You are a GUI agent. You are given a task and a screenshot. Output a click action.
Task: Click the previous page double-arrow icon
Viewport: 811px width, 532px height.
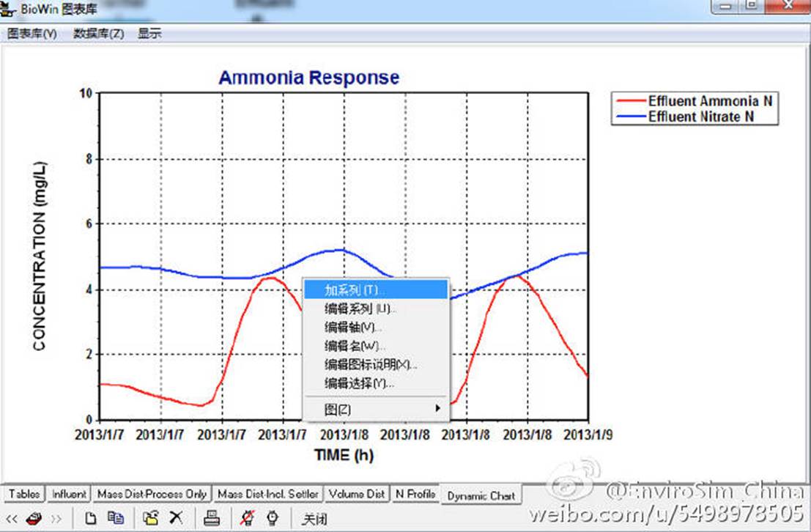point(12,519)
